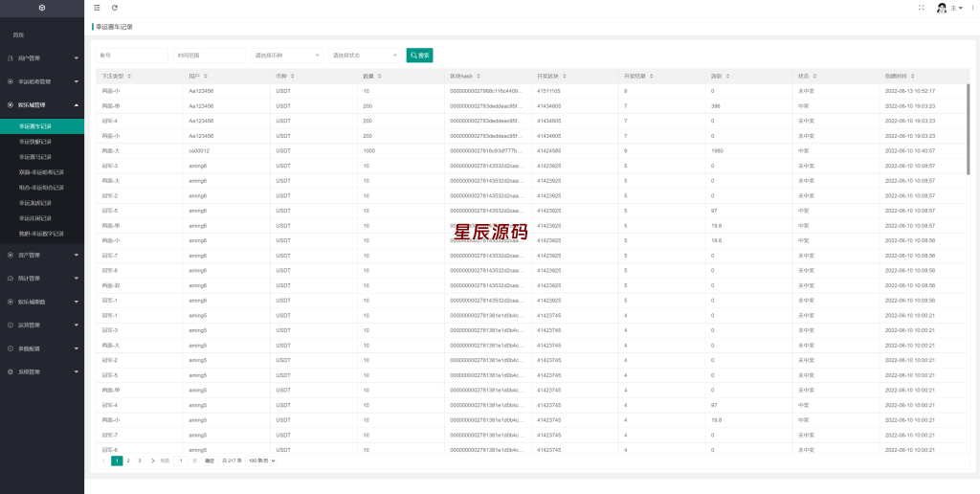The width and height of the screenshot is (980, 494).
Task: Select 幸运快艇记录 in the sidebar
Action: 42,142
